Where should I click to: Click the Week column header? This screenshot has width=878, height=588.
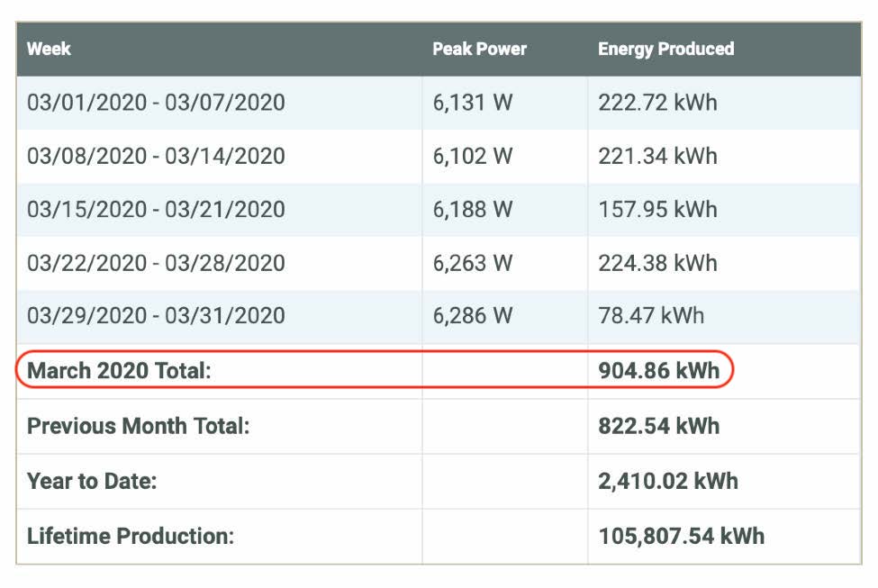[x=49, y=49]
